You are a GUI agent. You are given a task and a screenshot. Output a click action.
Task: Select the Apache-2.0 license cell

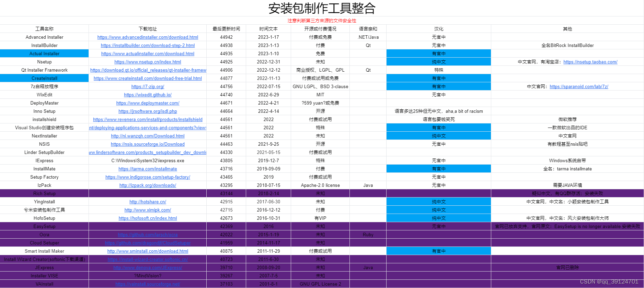point(320,185)
